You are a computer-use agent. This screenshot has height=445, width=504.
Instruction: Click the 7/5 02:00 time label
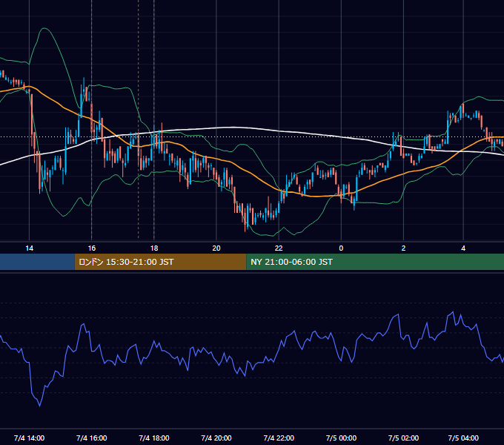[403, 438]
